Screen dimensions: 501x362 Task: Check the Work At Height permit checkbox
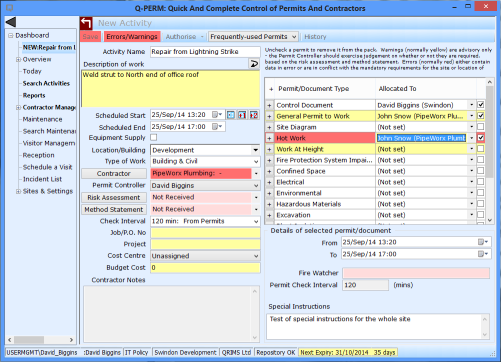click(x=480, y=149)
